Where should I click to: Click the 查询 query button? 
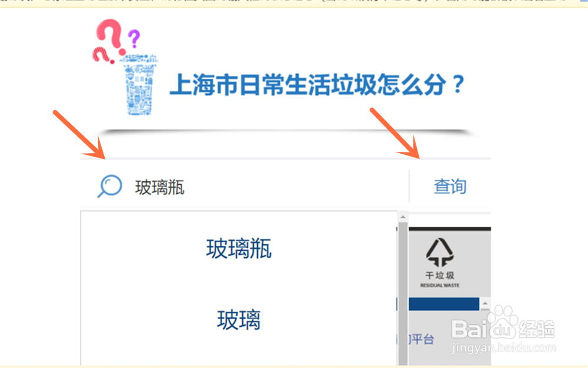[450, 186]
